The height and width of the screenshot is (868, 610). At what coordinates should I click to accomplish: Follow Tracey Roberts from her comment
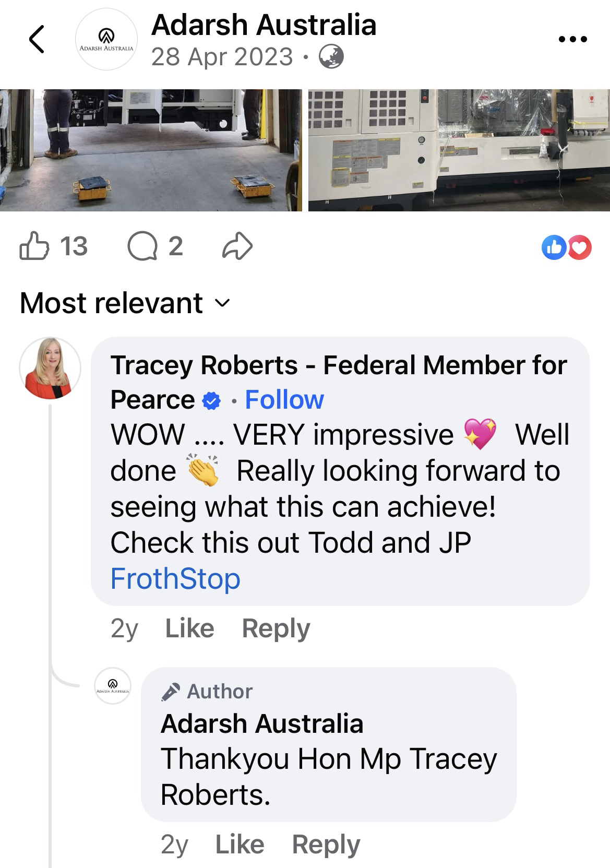pyautogui.click(x=284, y=400)
